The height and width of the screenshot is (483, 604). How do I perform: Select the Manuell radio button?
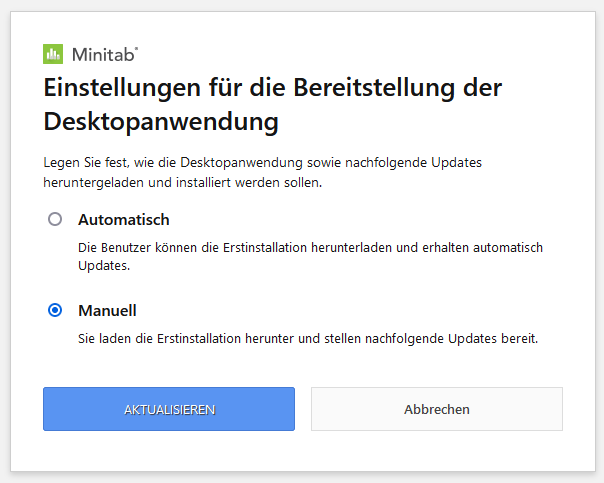(55, 310)
